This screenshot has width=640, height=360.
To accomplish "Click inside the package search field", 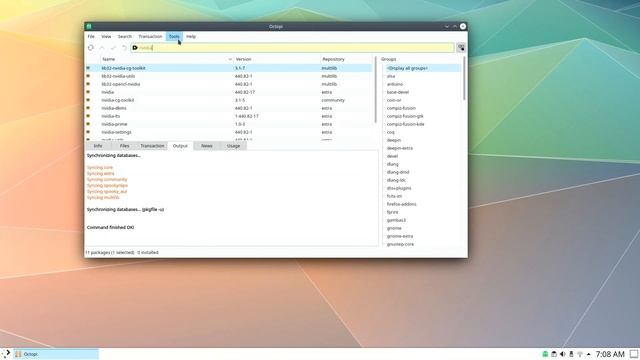I will click(292, 48).
